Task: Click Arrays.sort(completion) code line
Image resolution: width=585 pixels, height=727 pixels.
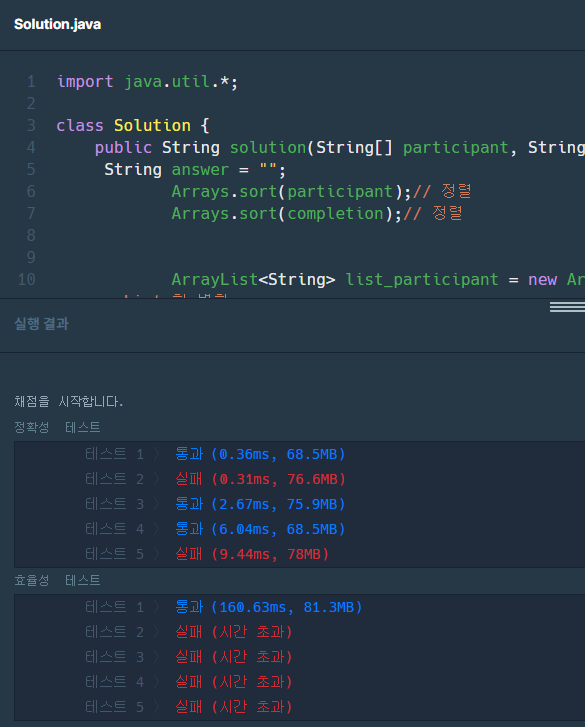Action: coord(317,213)
